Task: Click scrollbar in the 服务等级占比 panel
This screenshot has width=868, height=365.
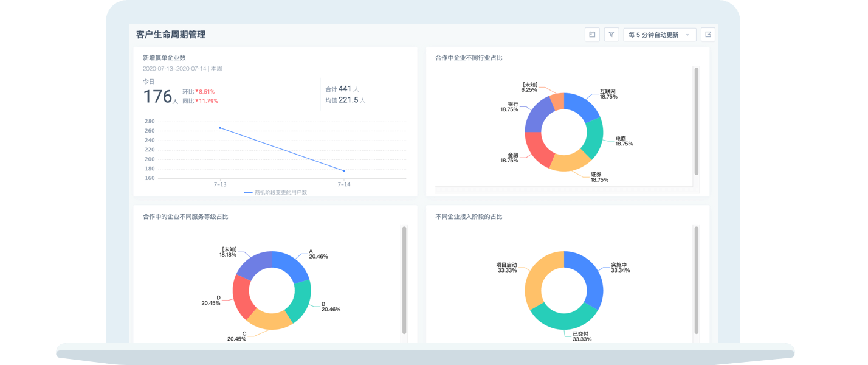Action: click(404, 280)
